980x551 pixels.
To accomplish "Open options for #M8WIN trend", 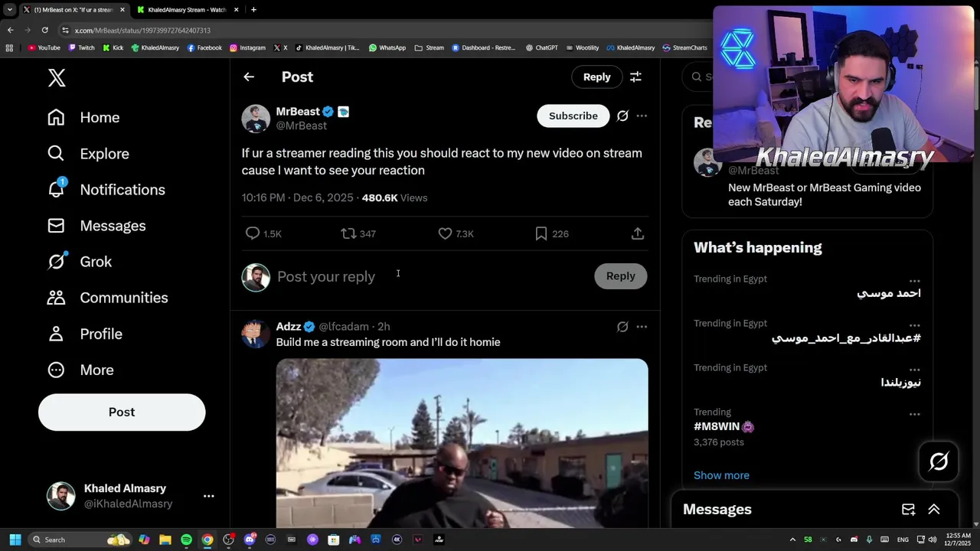I will (914, 414).
